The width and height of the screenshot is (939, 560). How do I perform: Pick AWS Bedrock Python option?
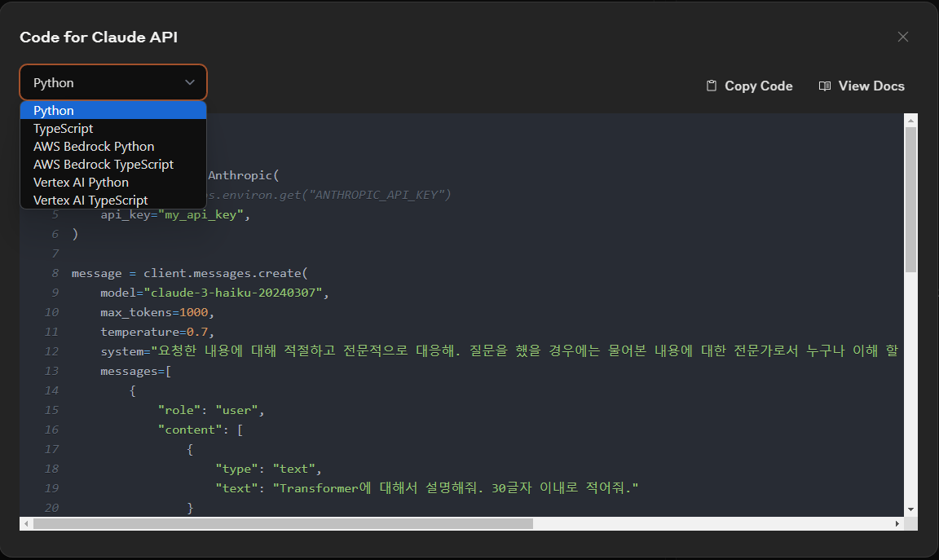click(113, 146)
